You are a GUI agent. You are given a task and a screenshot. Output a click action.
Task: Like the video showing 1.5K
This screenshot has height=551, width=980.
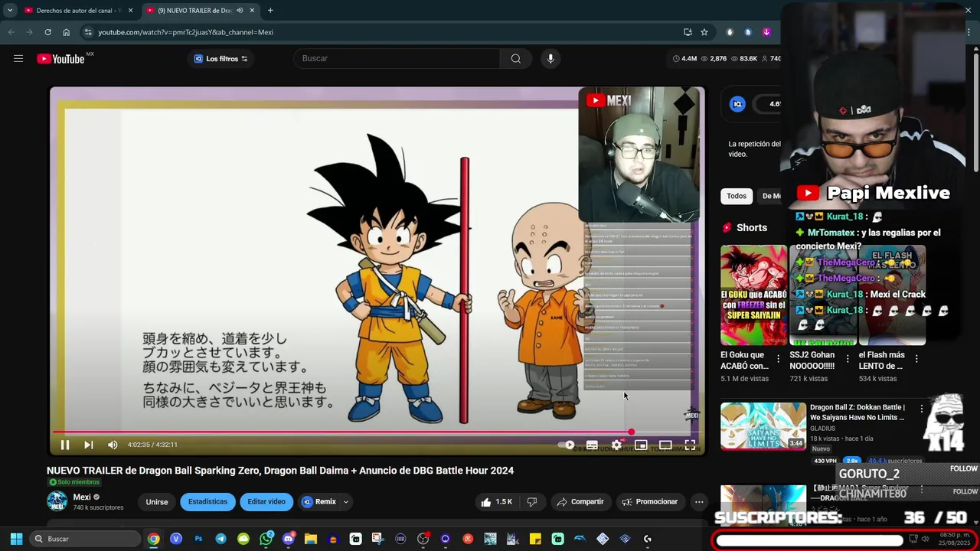pyautogui.click(x=496, y=502)
